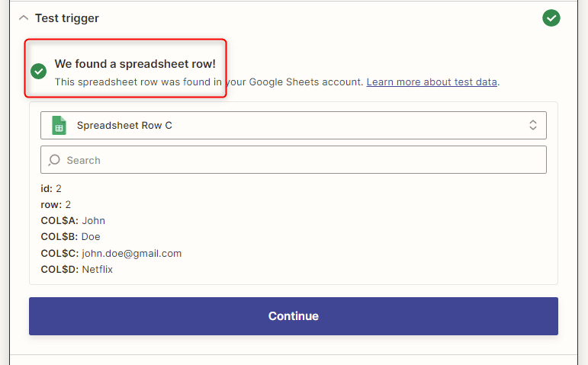The width and height of the screenshot is (588, 365).
Task: Click the Continue button
Action: pyautogui.click(x=294, y=316)
